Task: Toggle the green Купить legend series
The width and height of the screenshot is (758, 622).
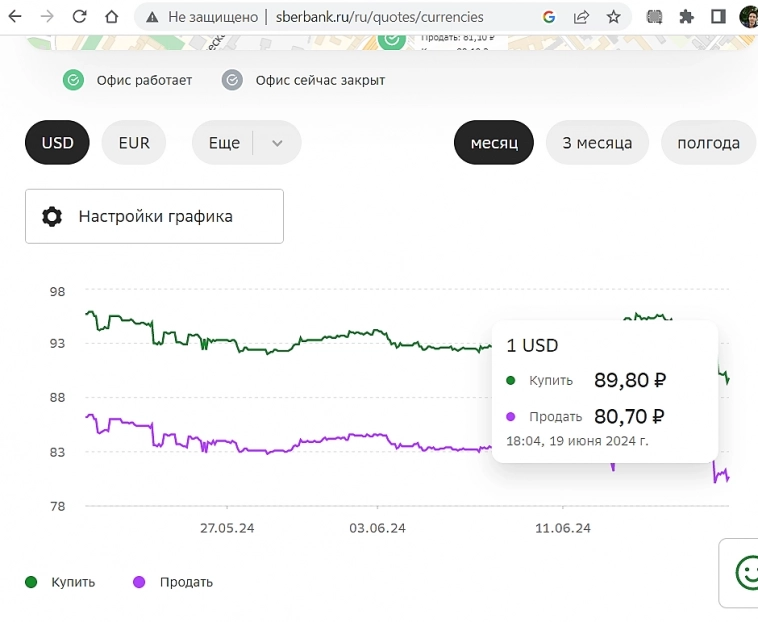Action: (x=60, y=582)
